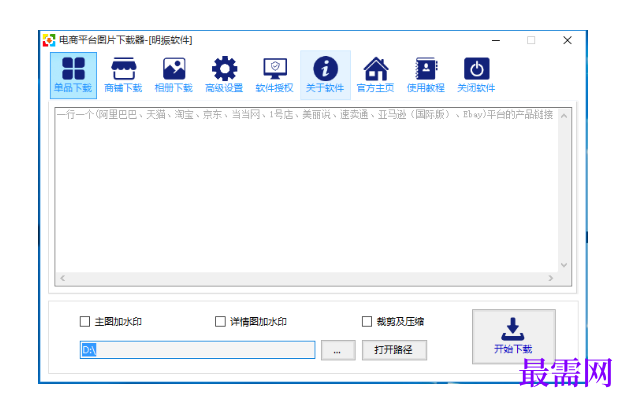Click the 打开路径 button
This screenshot has width=631, height=404.
[394, 350]
